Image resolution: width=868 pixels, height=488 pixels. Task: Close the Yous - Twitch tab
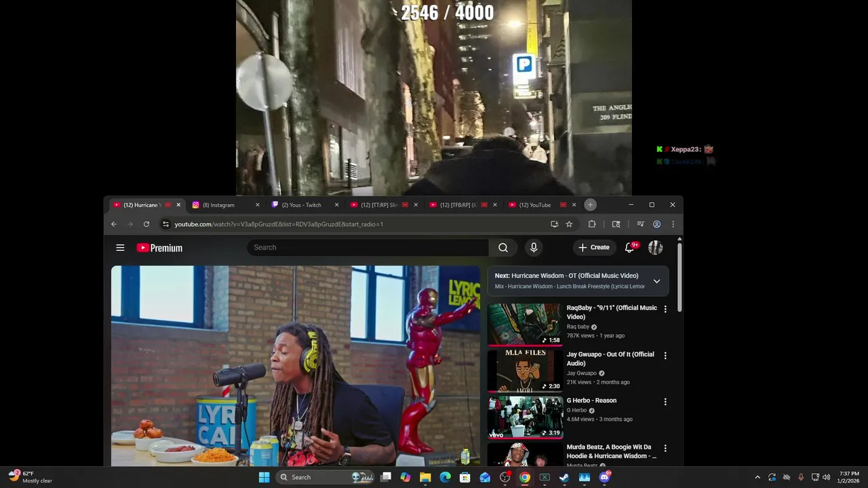[336, 205]
